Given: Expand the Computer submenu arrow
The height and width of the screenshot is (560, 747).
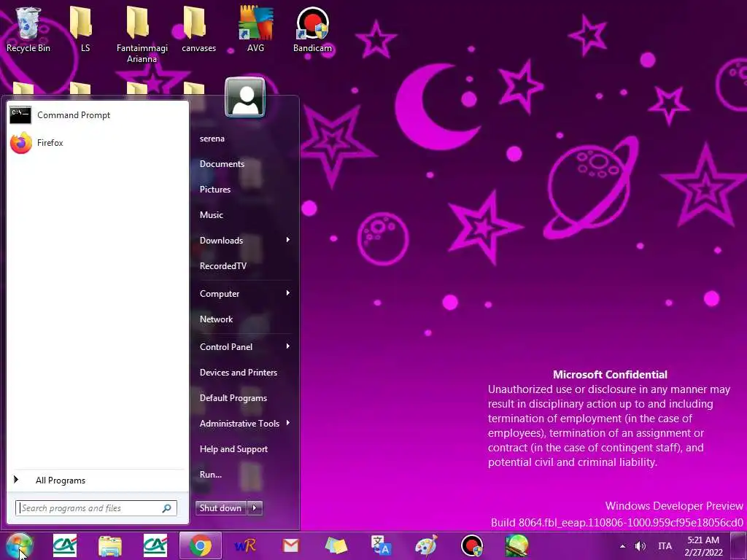Looking at the screenshot, I should point(287,293).
